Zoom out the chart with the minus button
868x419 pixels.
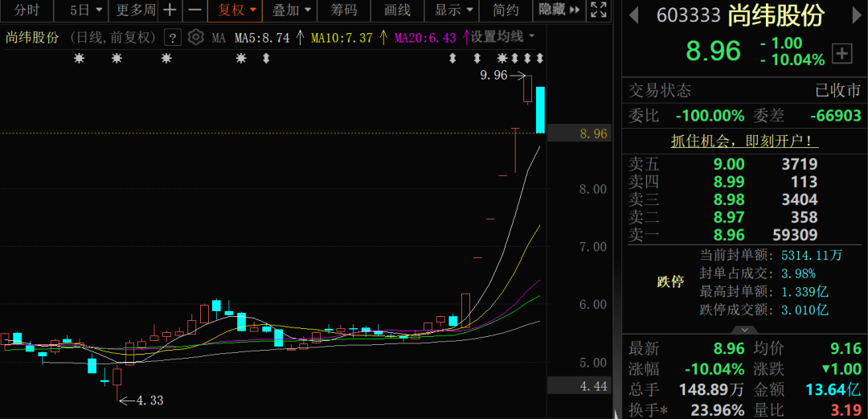(x=194, y=10)
